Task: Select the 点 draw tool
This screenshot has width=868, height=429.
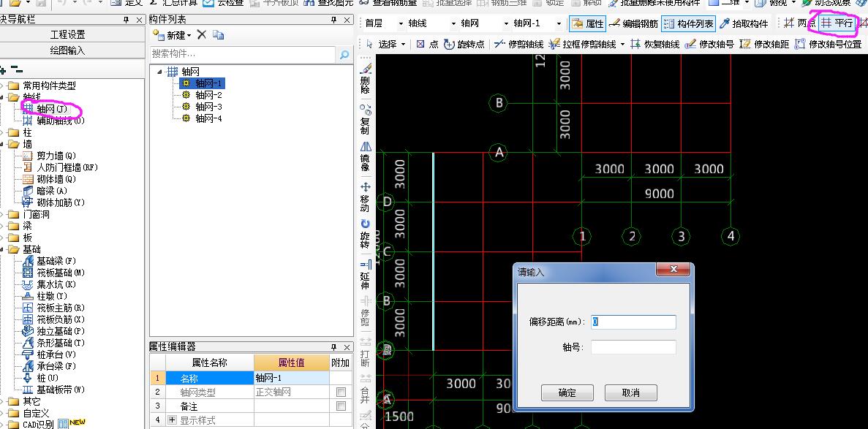Action: 427,44
